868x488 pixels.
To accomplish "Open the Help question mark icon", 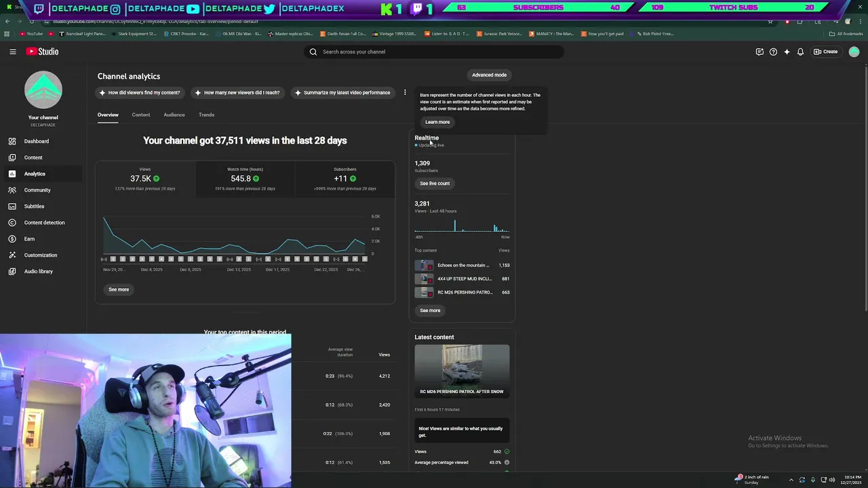I will coord(773,52).
